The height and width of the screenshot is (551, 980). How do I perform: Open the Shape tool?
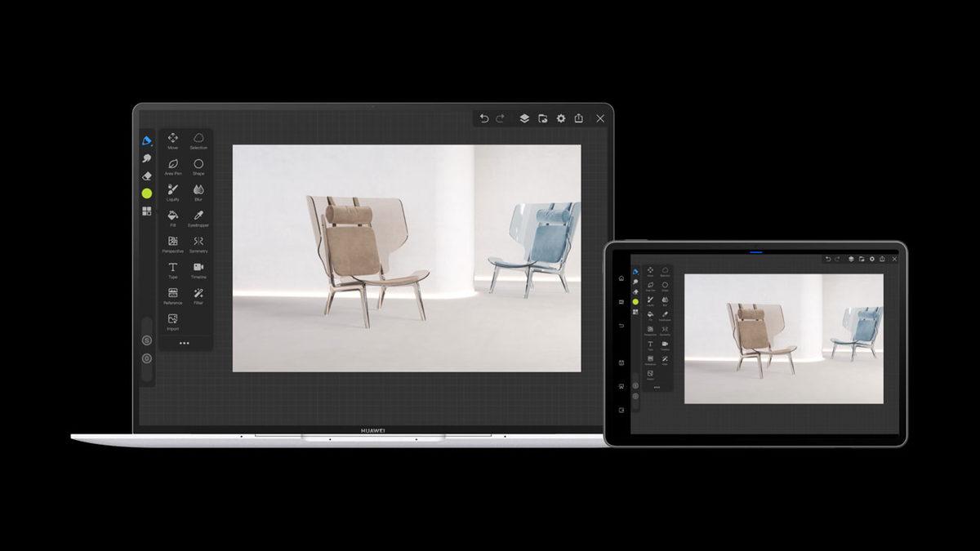[198, 164]
